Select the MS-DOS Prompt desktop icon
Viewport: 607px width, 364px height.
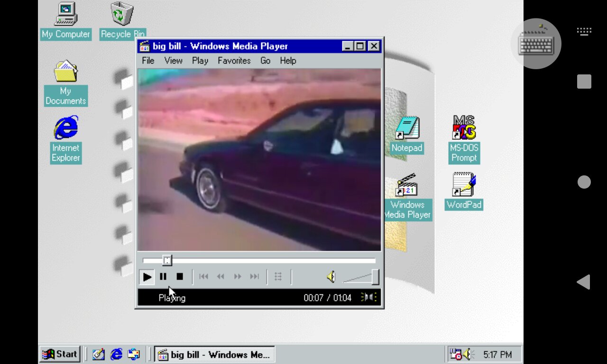pyautogui.click(x=464, y=128)
